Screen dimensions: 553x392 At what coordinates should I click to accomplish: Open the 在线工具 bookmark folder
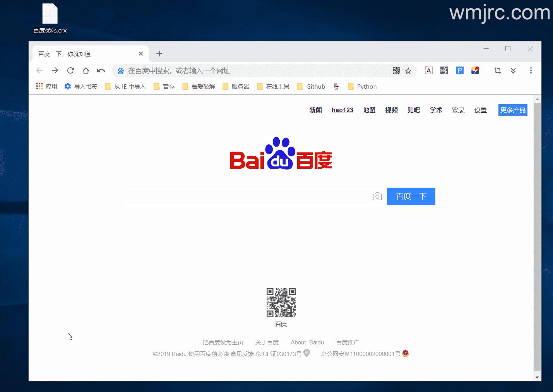[273, 86]
